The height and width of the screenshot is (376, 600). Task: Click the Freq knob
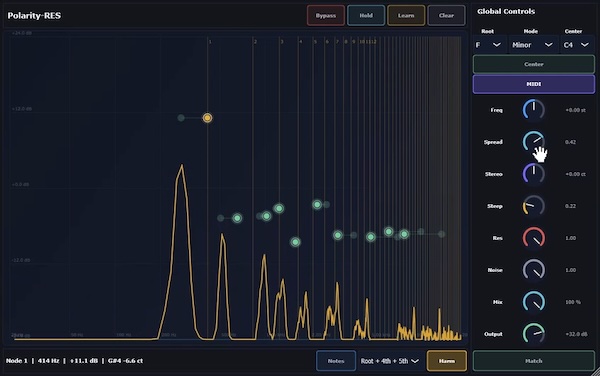coord(534,110)
